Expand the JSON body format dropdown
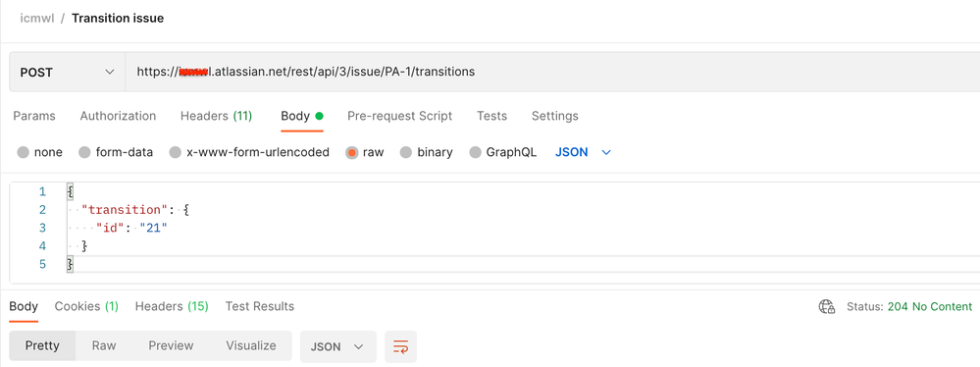980x367 pixels. pos(583,152)
